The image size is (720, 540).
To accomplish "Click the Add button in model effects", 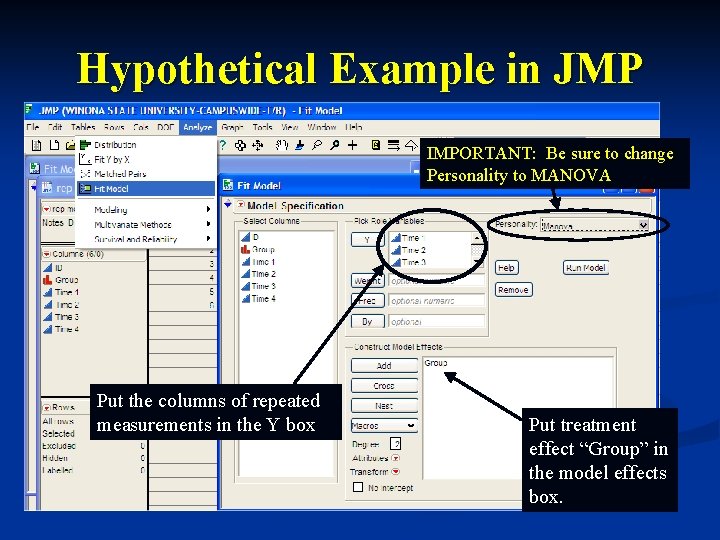I will (384, 366).
